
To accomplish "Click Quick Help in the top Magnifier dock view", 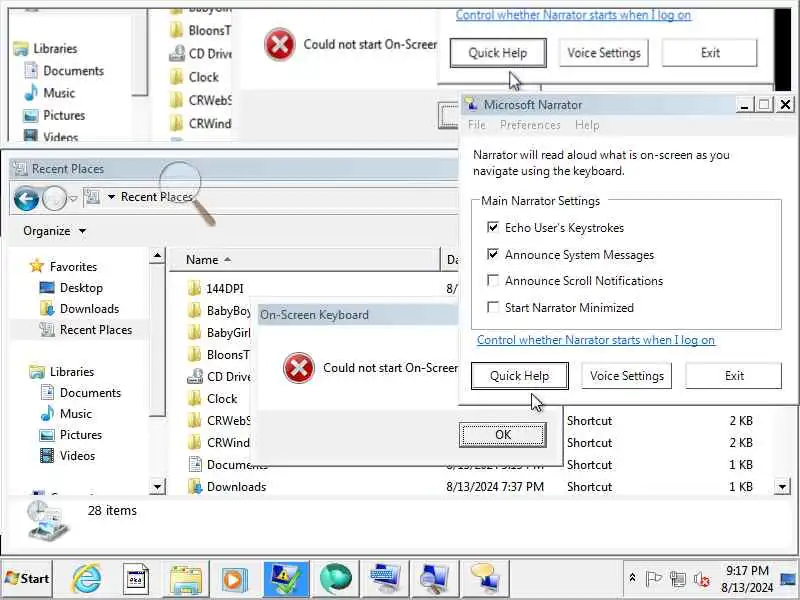I will [x=497, y=53].
